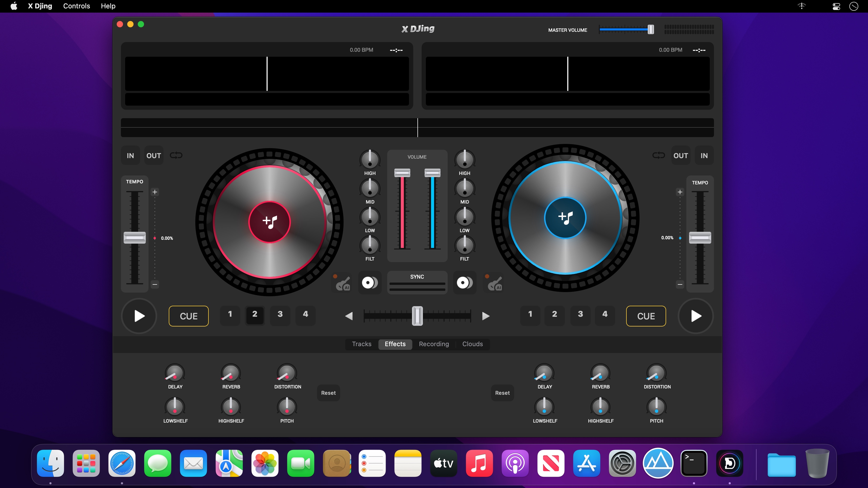Toggle the left deck loop icon

tap(176, 155)
